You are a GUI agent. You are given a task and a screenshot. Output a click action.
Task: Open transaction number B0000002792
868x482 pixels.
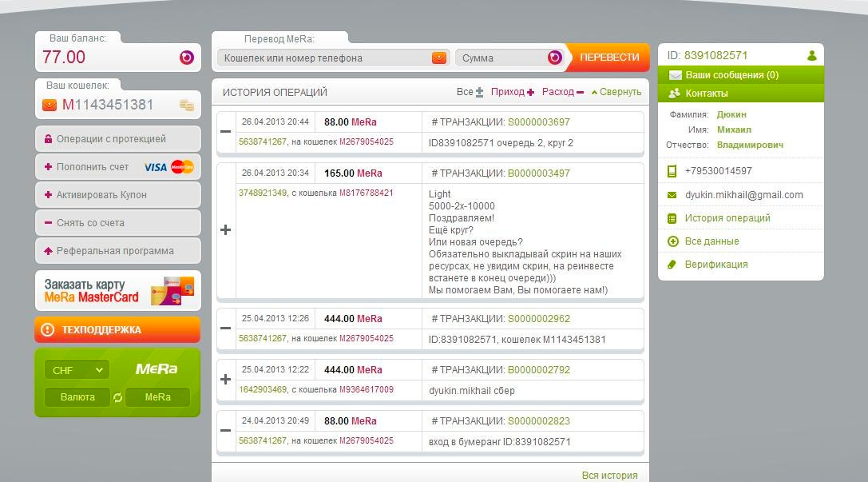[539, 369]
